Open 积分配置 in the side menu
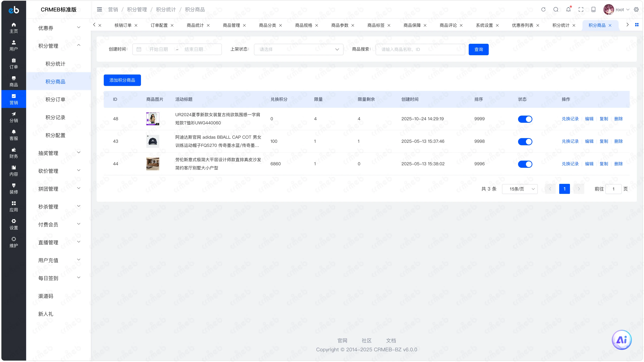The image size is (644, 362). point(55,135)
